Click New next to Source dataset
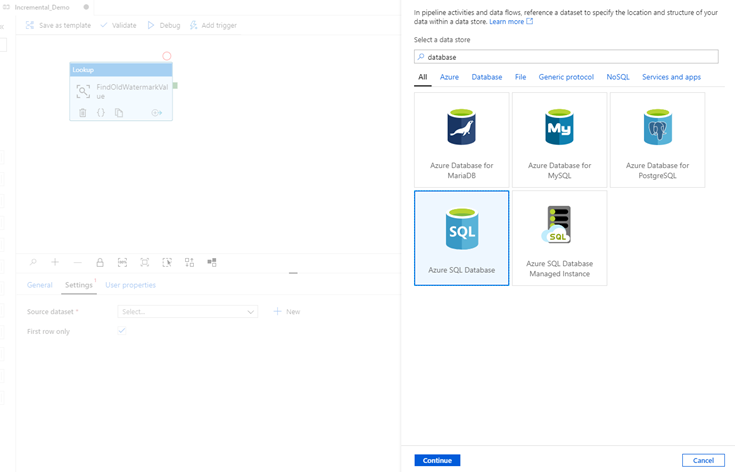This screenshot has width=735, height=472. pos(287,312)
